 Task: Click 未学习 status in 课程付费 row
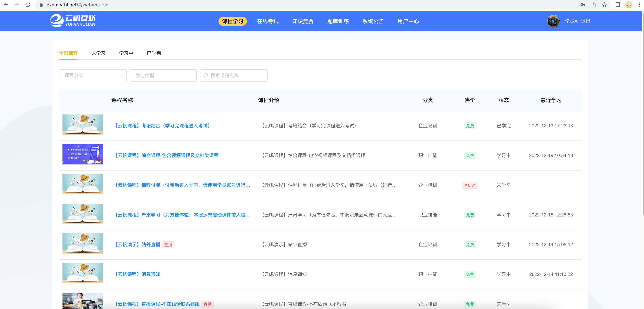point(504,185)
